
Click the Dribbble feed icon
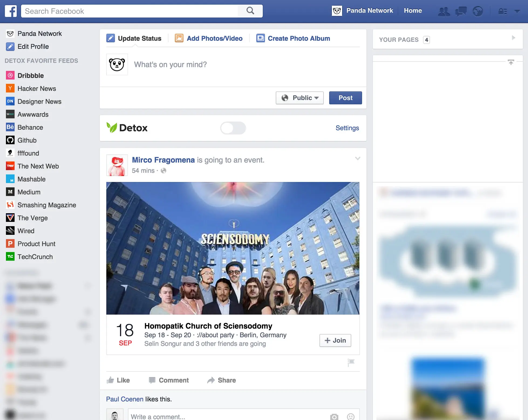click(10, 75)
